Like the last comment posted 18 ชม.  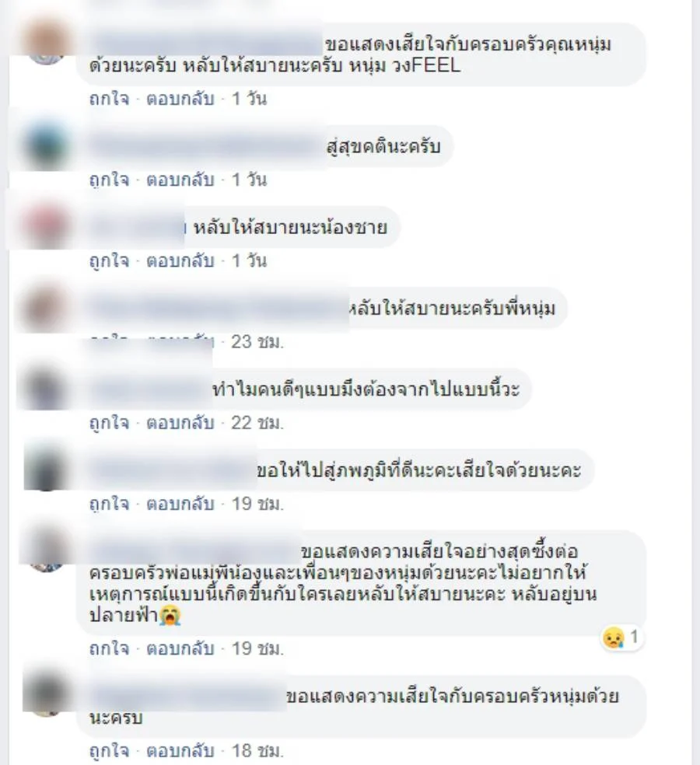110,750
